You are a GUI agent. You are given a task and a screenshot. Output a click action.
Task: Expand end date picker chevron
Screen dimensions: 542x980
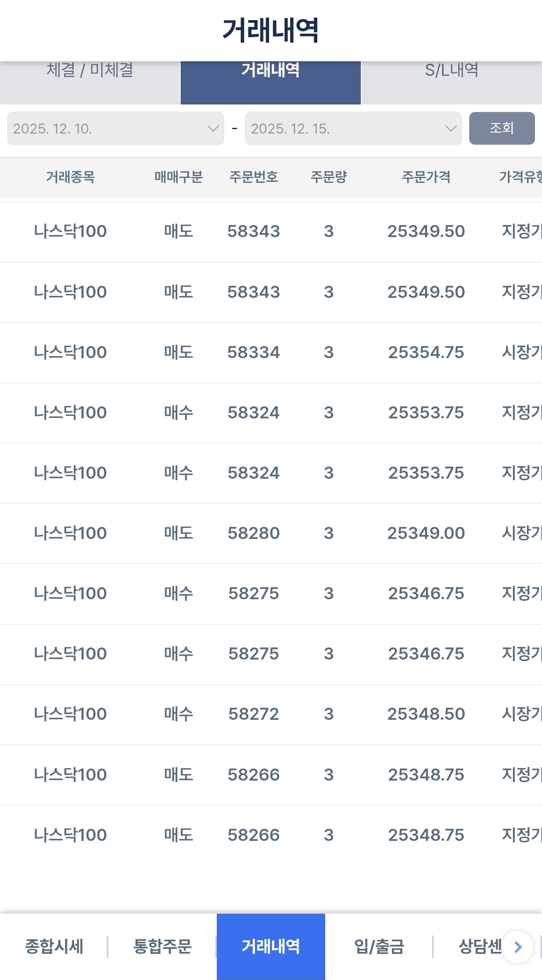[451, 129]
